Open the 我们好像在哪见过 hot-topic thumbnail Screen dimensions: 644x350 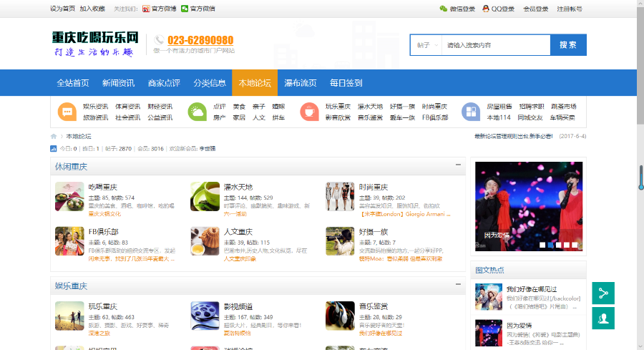pos(489,296)
